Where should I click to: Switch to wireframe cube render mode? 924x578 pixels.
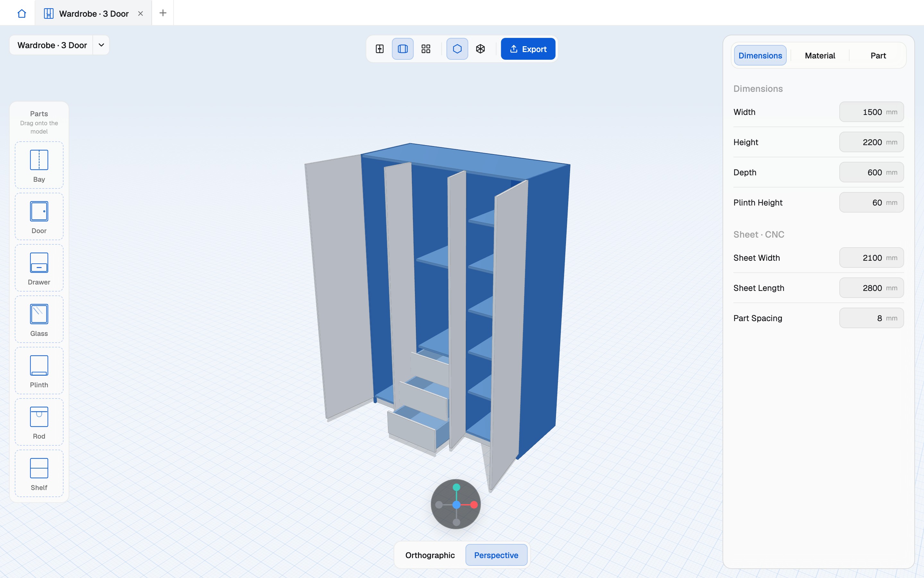[480, 49]
